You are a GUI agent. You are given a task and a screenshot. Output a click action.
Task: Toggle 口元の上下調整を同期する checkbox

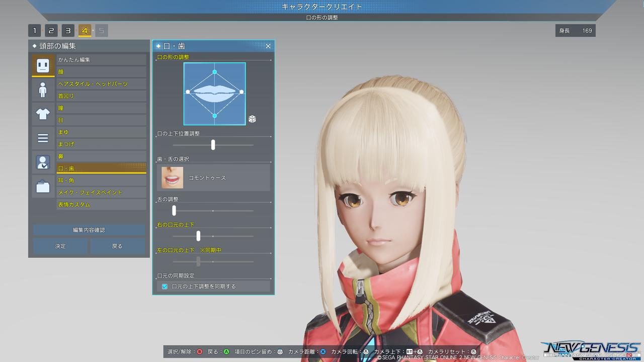[x=165, y=287]
